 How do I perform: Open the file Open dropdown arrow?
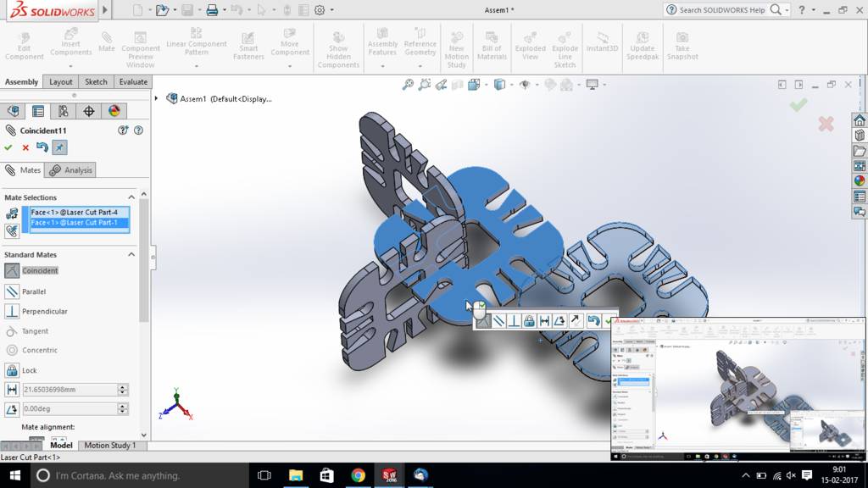point(175,10)
